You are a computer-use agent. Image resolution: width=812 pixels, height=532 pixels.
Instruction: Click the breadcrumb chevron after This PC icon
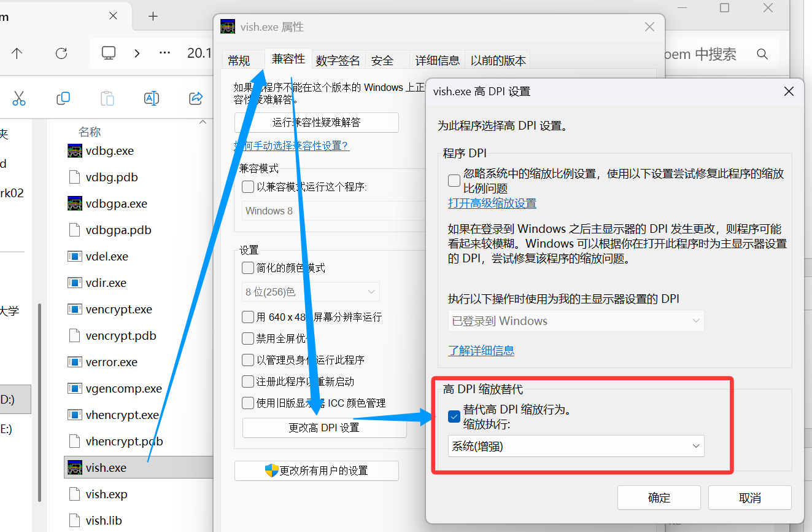pyautogui.click(x=137, y=53)
